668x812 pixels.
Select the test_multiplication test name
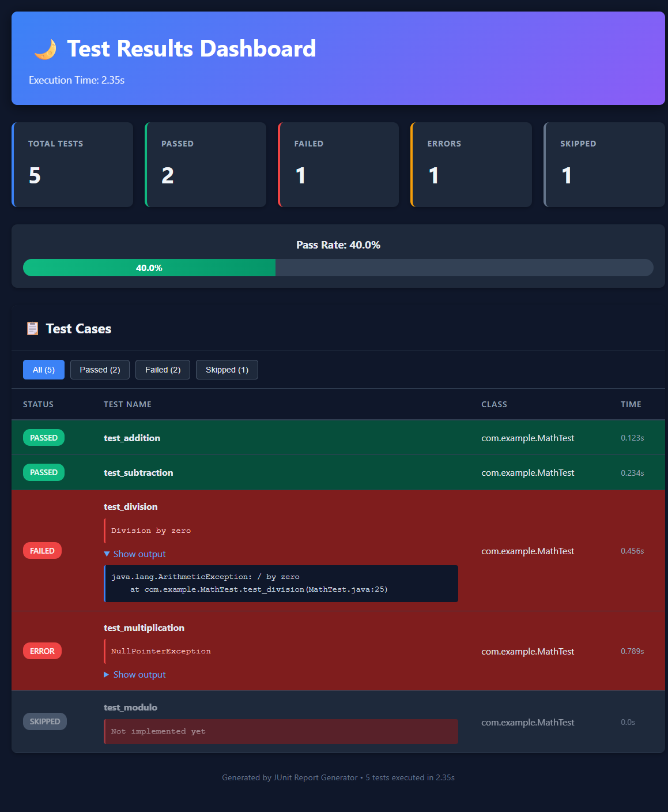coord(144,627)
